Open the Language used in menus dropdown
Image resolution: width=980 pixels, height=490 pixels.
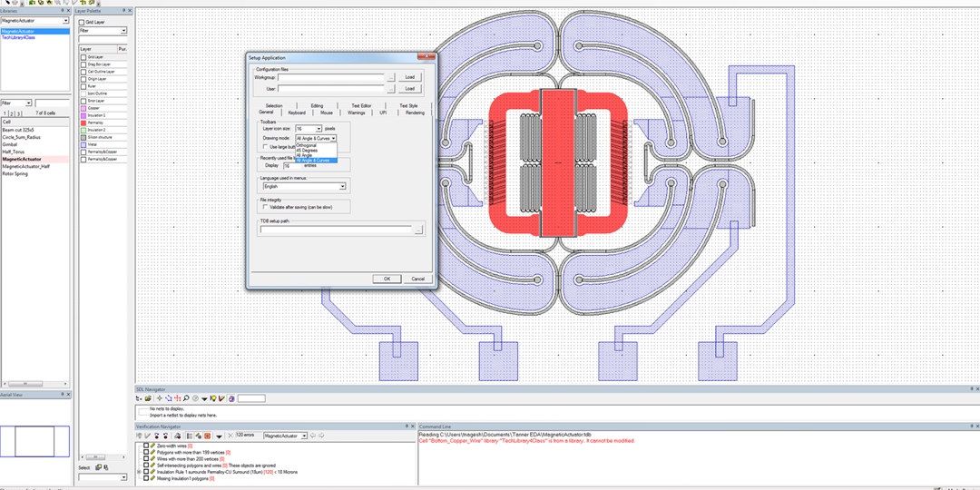click(342, 186)
